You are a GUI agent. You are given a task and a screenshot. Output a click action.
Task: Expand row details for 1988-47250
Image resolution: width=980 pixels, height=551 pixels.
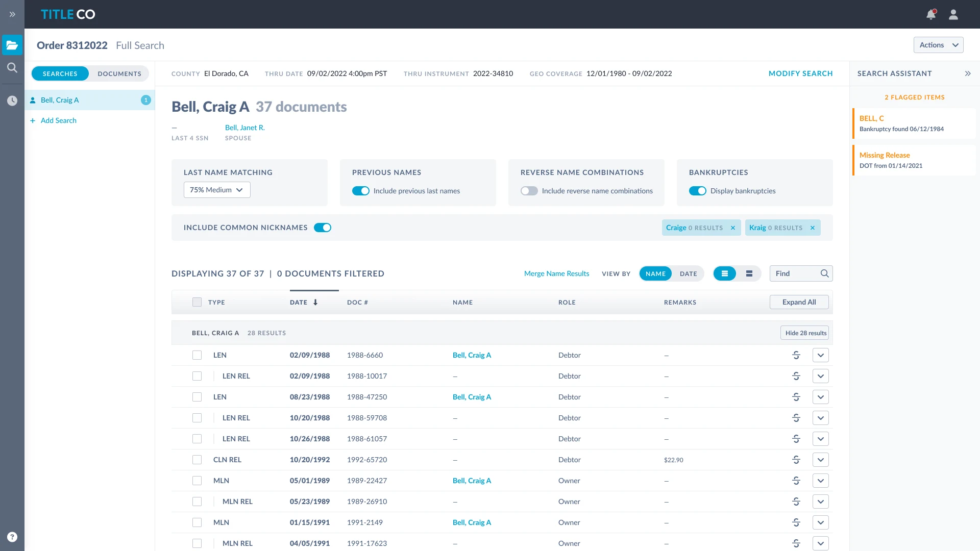click(821, 397)
